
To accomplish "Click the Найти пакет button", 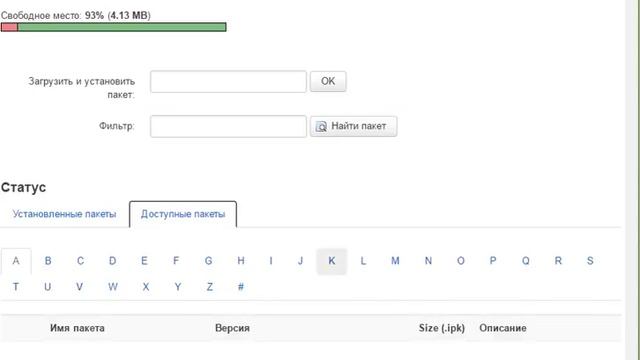I will pyautogui.click(x=353, y=126).
